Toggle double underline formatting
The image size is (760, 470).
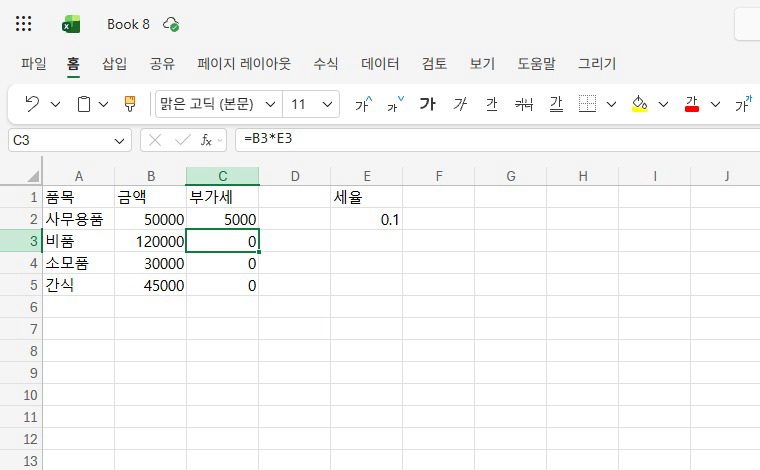pos(556,104)
